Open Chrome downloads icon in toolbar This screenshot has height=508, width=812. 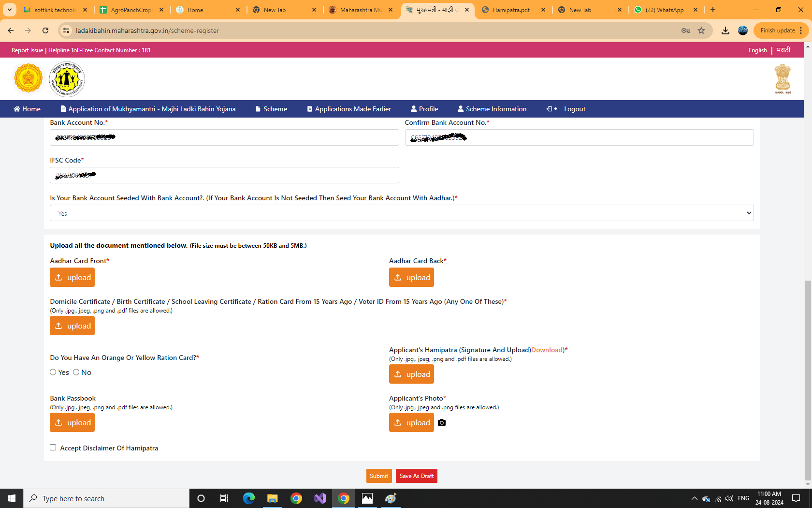point(725,30)
